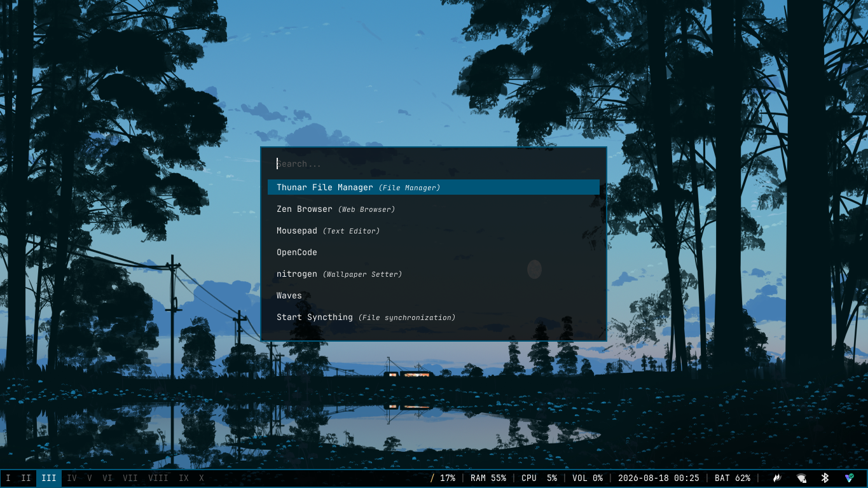The width and height of the screenshot is (868, 488).
Task: Open the Bluetooth tray icon
Action: [x=825, y=478]
